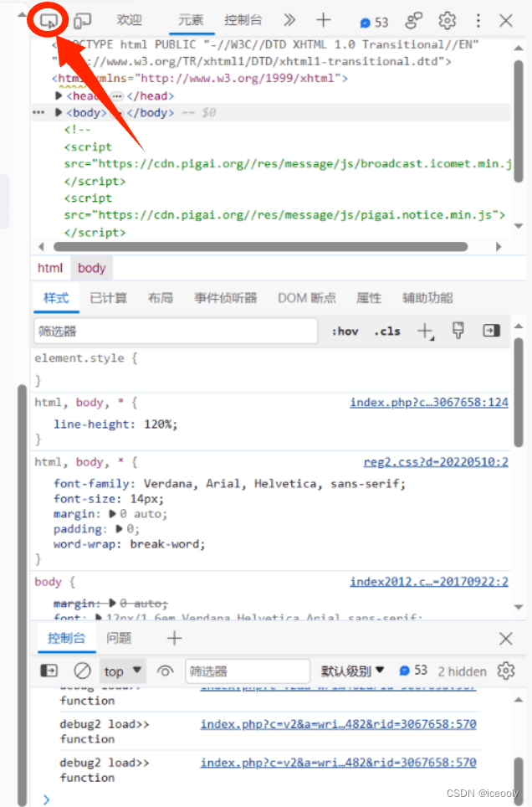The image size is (532, 807).
Task: Switch to the 元素 tab
Action: click(191, 20)
